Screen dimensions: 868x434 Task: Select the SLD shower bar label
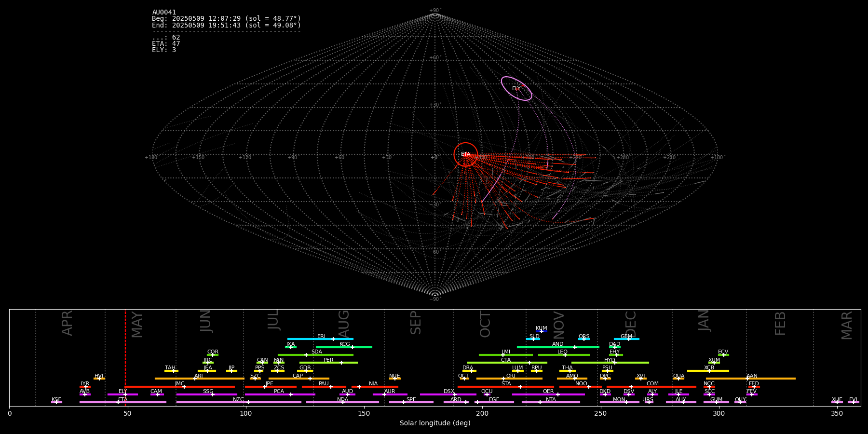click(534, 337)
